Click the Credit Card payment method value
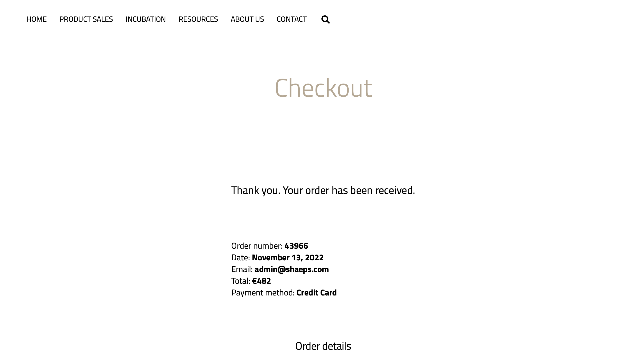 coord(316,293)
